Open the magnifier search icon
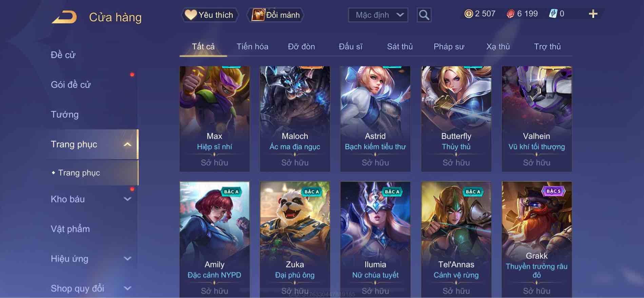Viewport: 644px width, 298px height. [424, 15]
